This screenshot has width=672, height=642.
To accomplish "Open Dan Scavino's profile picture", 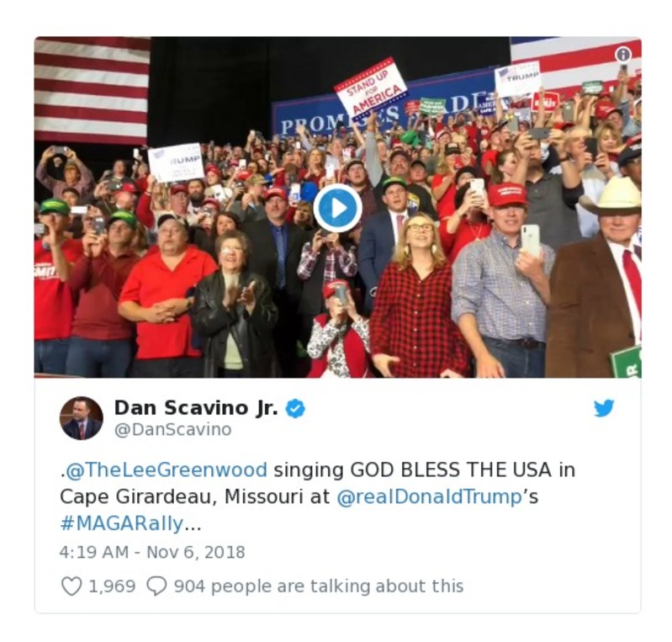I will (x=81, y=418).
